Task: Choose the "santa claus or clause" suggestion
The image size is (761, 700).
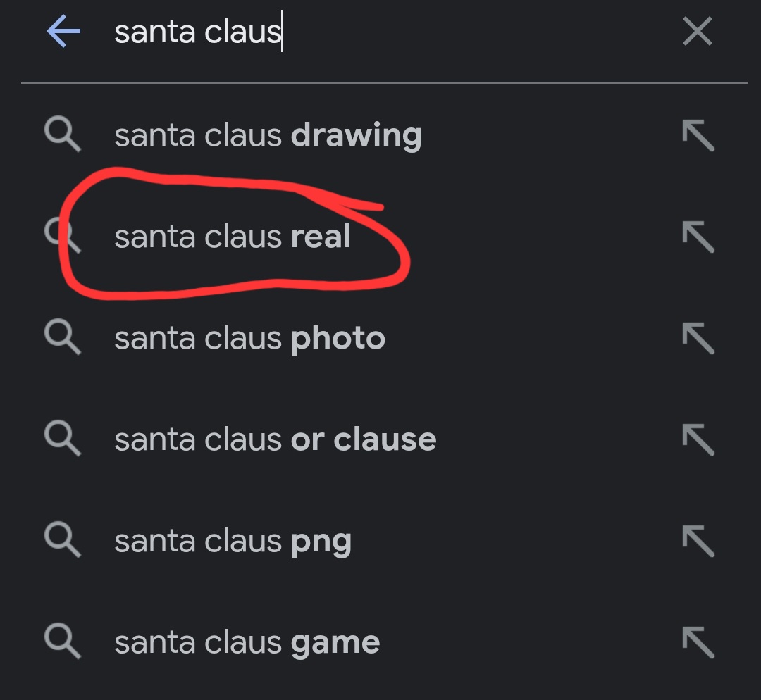Action: [x=275, y=440]
